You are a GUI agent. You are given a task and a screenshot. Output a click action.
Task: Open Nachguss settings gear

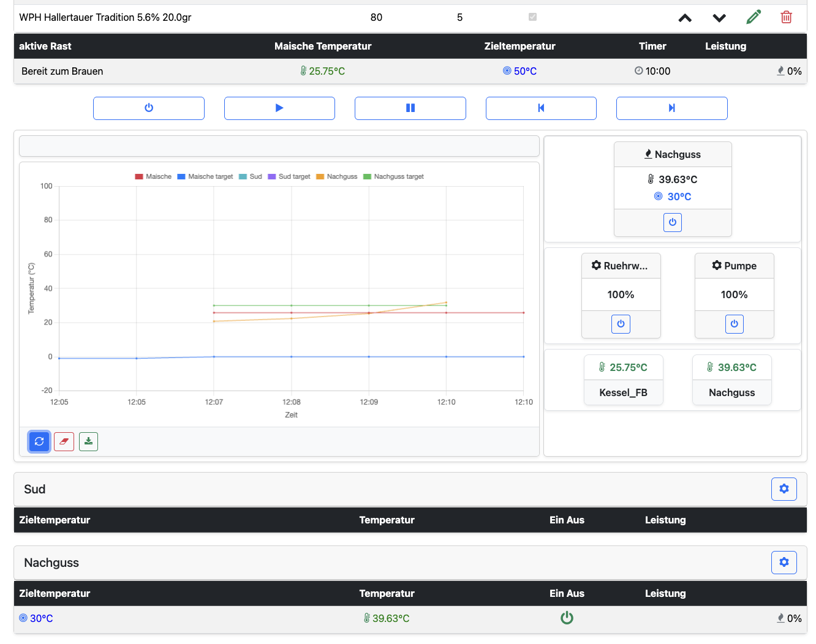[784, 563]
